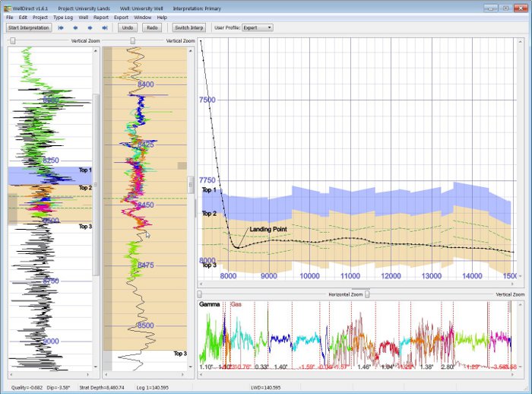This screenshot has height=394, width=532.
Task: Click cross-section panel scroll-up arrow
Action: point(520,41)
